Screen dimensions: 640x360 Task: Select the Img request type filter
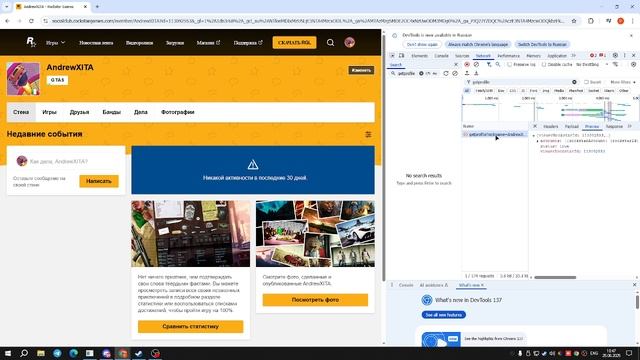[546, 91]
